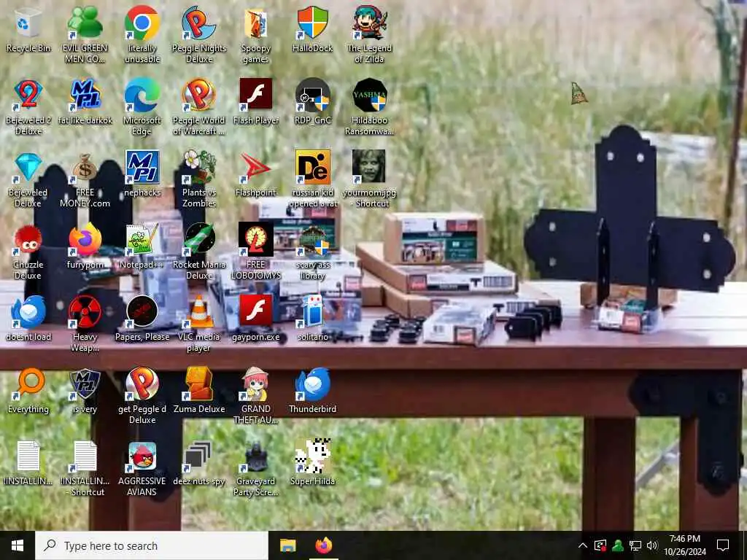747x560 pixels.
Task: Click the sync tray icon with red dot
Action: (x=600, y=545)
